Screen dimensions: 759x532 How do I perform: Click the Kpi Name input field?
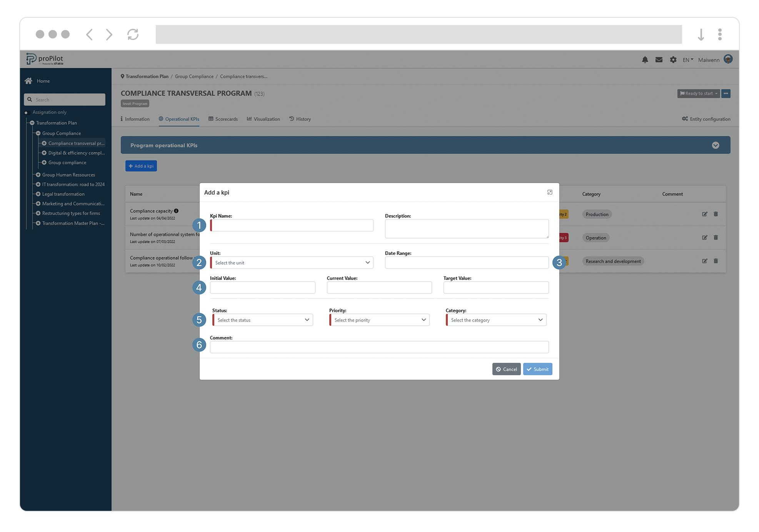pos(292,225)
